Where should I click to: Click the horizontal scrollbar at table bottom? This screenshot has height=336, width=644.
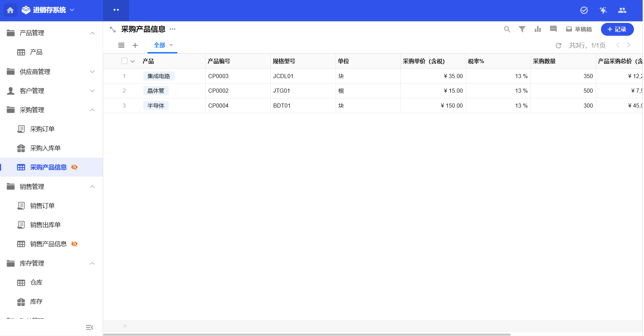(307, 335)
